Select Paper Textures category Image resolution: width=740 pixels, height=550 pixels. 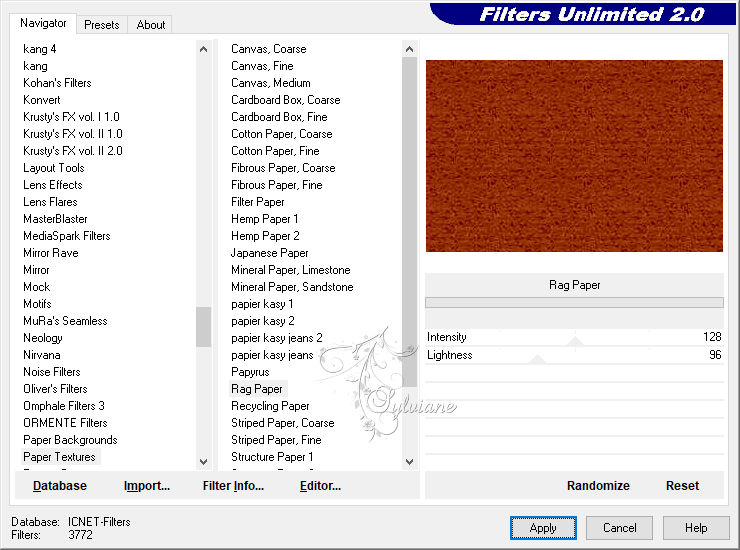pyautogui.click(x=59, y=457)
